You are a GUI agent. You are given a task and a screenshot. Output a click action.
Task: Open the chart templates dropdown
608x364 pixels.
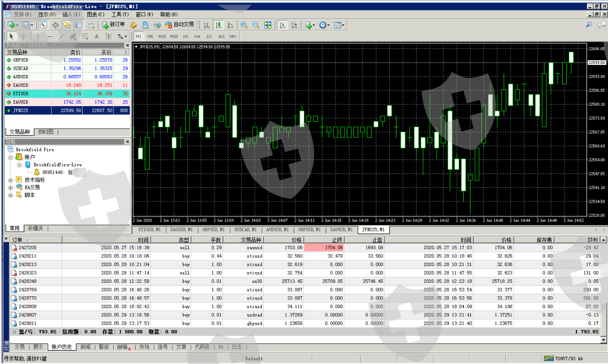click(340, 25)
